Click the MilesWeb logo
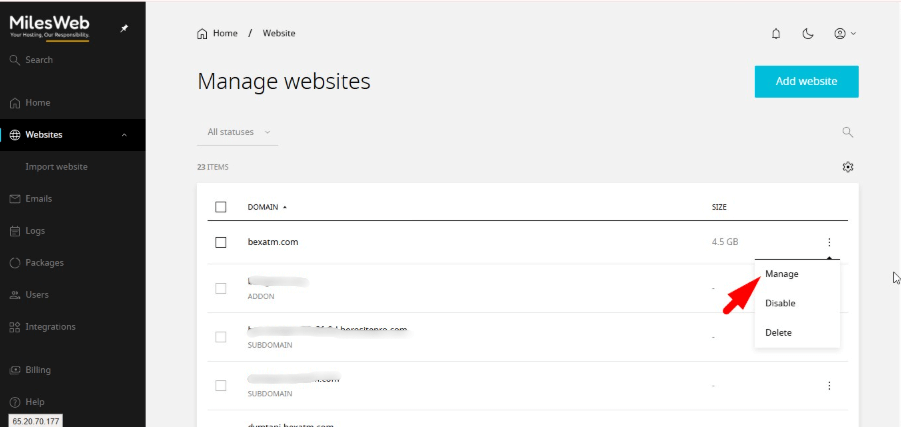Screen dimensions: 901x429 pos(49,28)
